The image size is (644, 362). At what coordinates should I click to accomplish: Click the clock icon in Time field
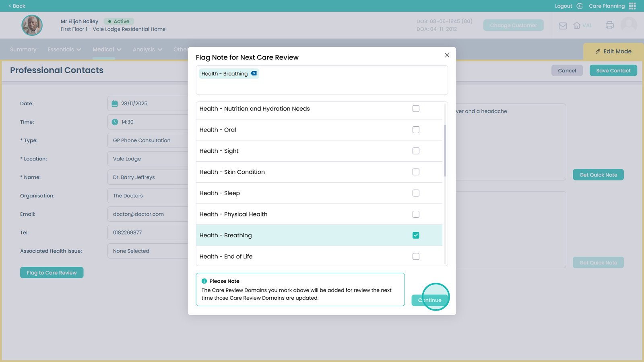115,122
